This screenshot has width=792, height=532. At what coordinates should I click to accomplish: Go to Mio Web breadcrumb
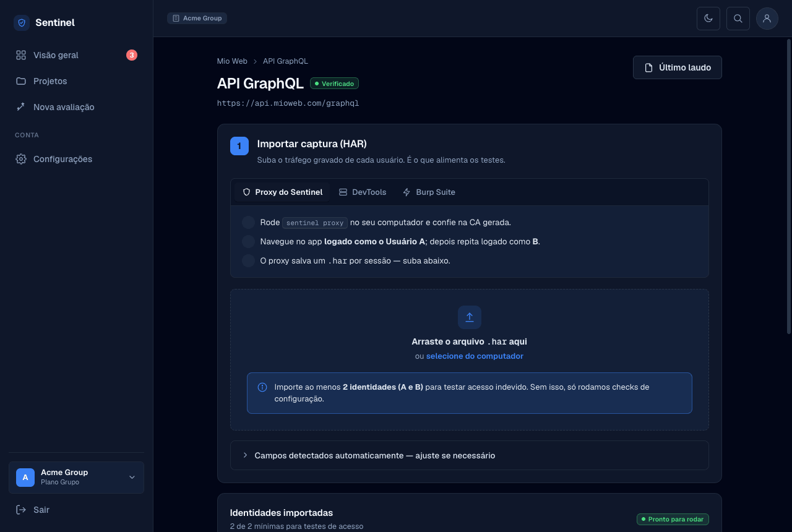coord(232,61)
